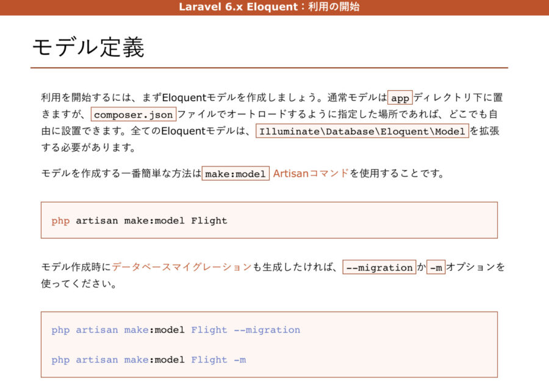Click the page title 'Laravel 6.x Eloquent：利用の開始'

click(x=269, y=7)
